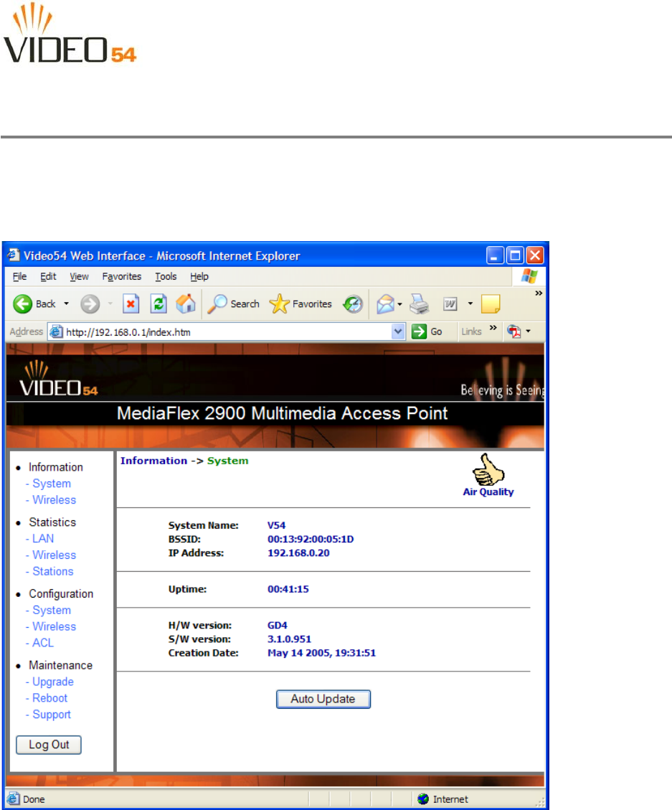Open the Search magnifier tool
Image resolution: width=672 pixels, height=810 pixels.
(x=217, y=303)
